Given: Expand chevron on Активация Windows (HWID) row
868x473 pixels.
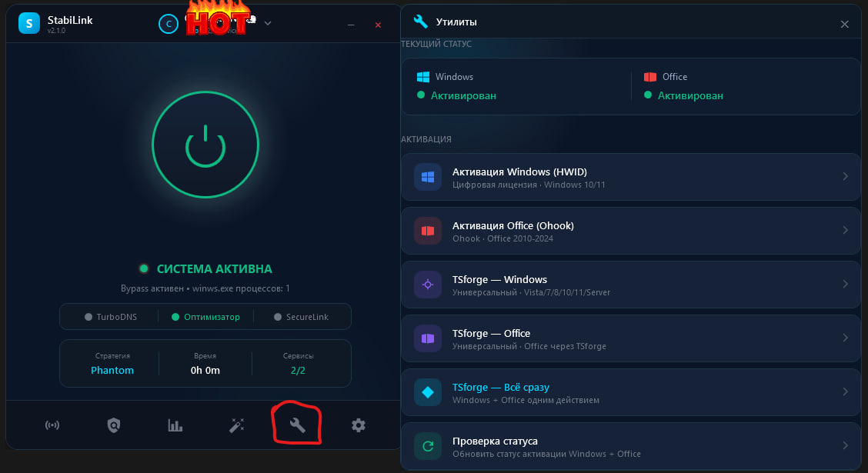Looking at the screenshot, I should [846, 176].
